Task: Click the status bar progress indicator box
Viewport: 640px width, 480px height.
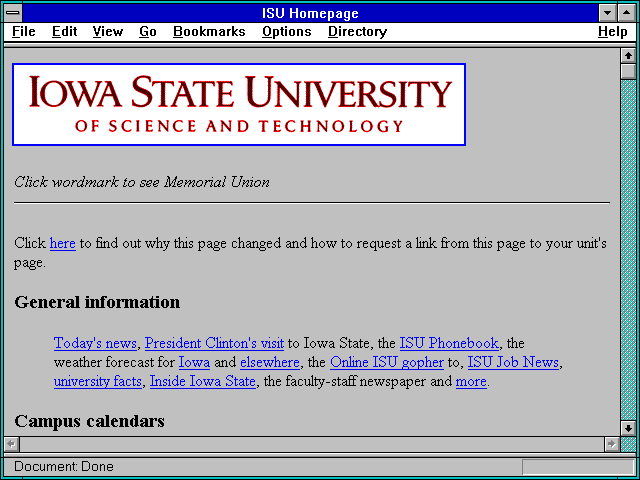Action: (578, 466)
